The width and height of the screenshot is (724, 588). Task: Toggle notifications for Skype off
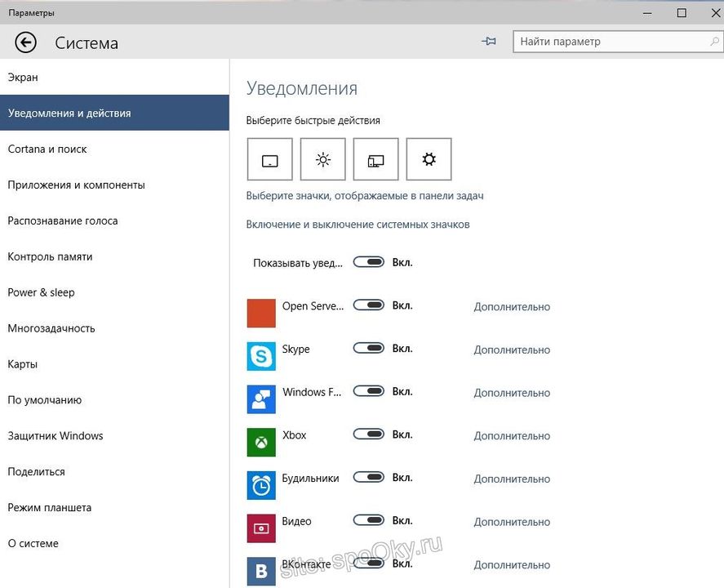point(369,348)
